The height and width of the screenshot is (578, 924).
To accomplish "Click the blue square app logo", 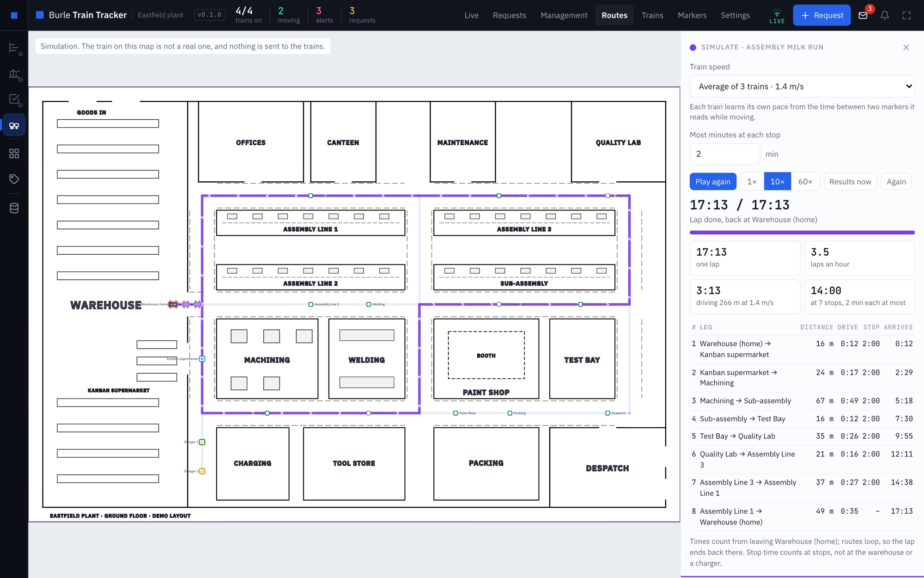I will tap(14, 15).
